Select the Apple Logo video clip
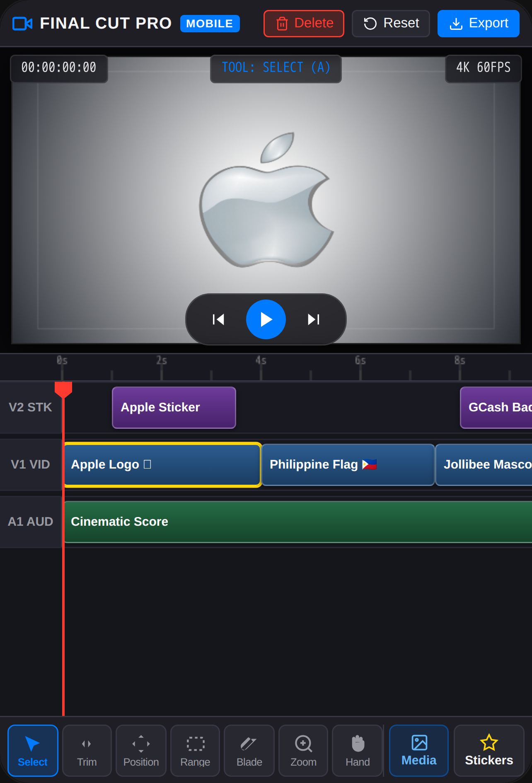Viewport: 532px width, 783px height. [162, 465]
